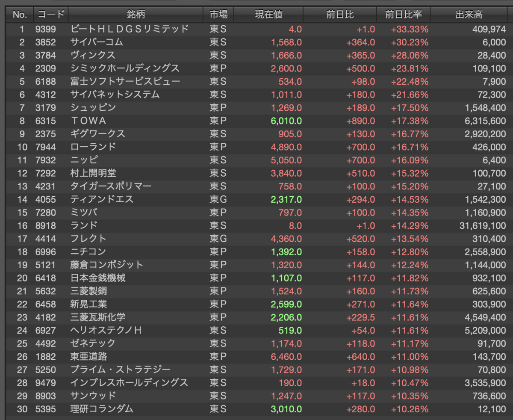Viewport: 513px width, 420px height.
Task: Click the ランド row with code 8918
Action: [x=256, y=225]
